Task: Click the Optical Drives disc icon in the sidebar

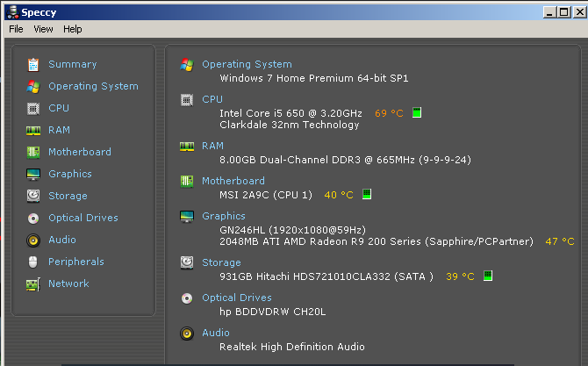Action: 33,219
